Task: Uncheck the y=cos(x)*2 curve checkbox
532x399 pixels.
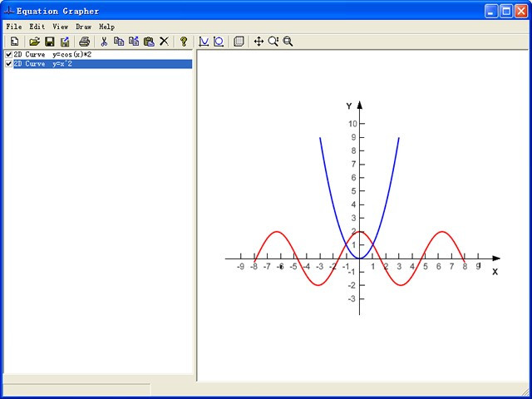Action: [9, 55]
